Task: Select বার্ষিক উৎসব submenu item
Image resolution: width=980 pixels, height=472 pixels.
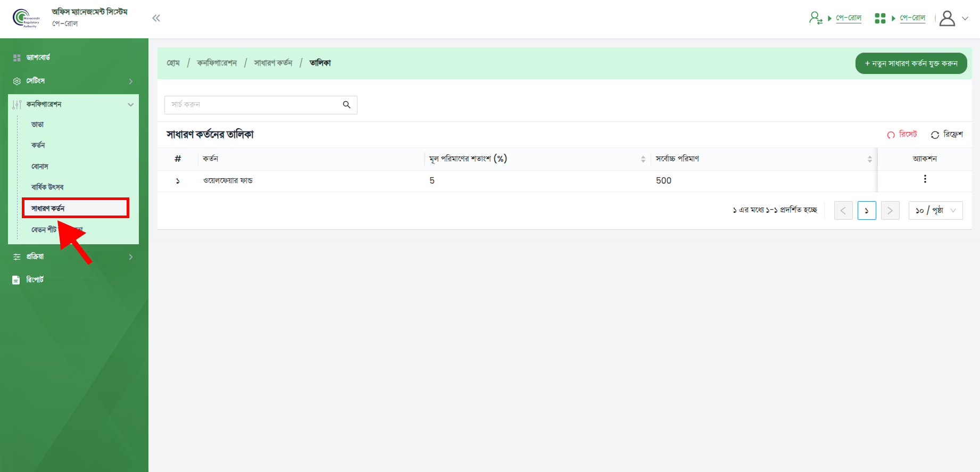Action: [47, 187]
